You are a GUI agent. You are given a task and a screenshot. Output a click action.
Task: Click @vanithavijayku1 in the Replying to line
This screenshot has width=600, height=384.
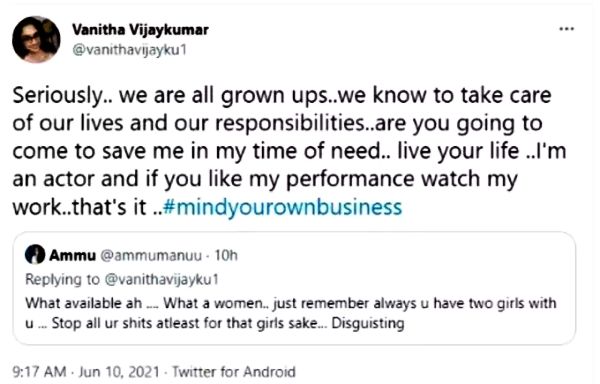pos(161,279)
